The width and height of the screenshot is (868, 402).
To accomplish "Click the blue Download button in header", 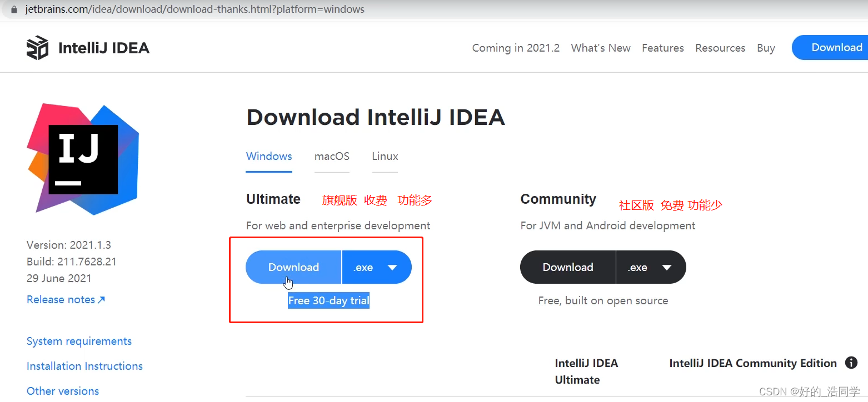I will pos(830,48).
